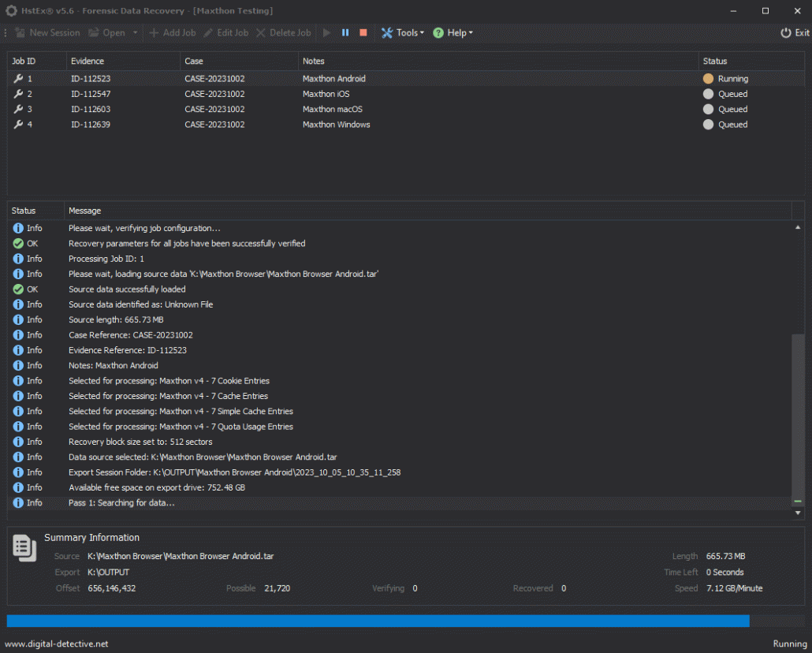Click OK check icon for 'Recovery parameters' message
This screenshot has height=653, width=812.
point(18,244)
